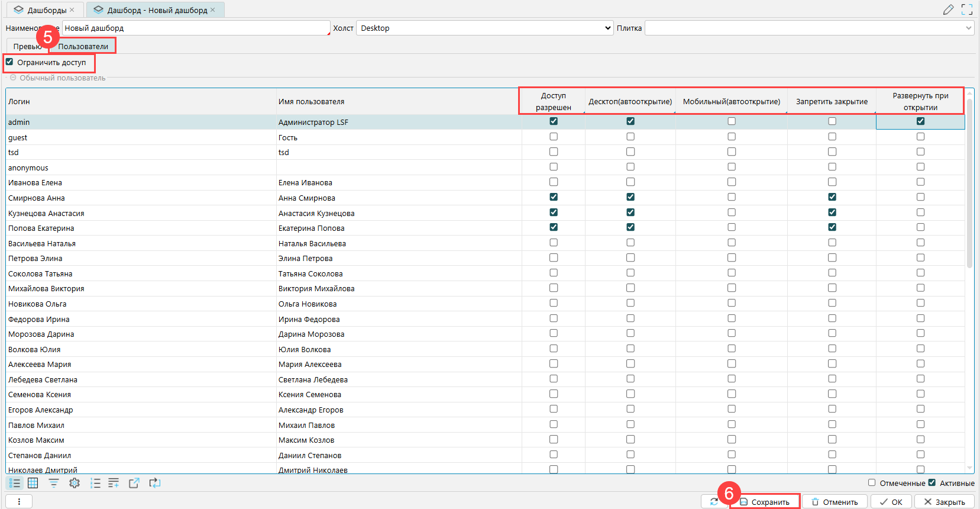Click the Отменить button
The height and width of the screenshot is (509, 980).
click(835, 501)
